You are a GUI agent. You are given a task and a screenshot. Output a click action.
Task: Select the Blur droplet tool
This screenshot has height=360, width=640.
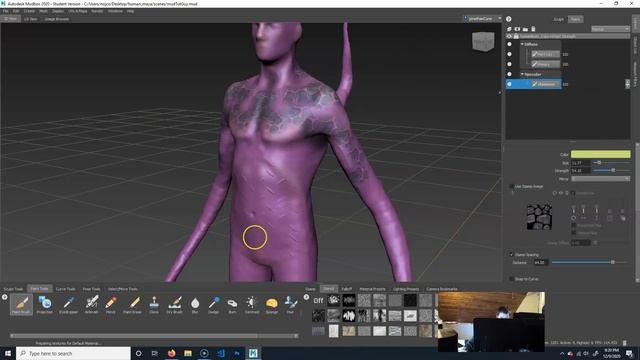point(195,305)
